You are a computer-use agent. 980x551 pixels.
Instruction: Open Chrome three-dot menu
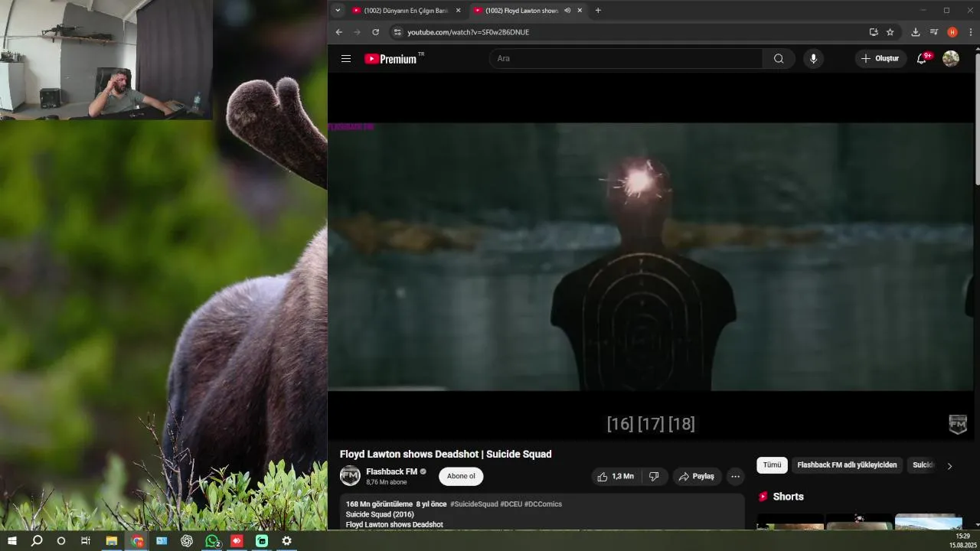click(971, 32)
